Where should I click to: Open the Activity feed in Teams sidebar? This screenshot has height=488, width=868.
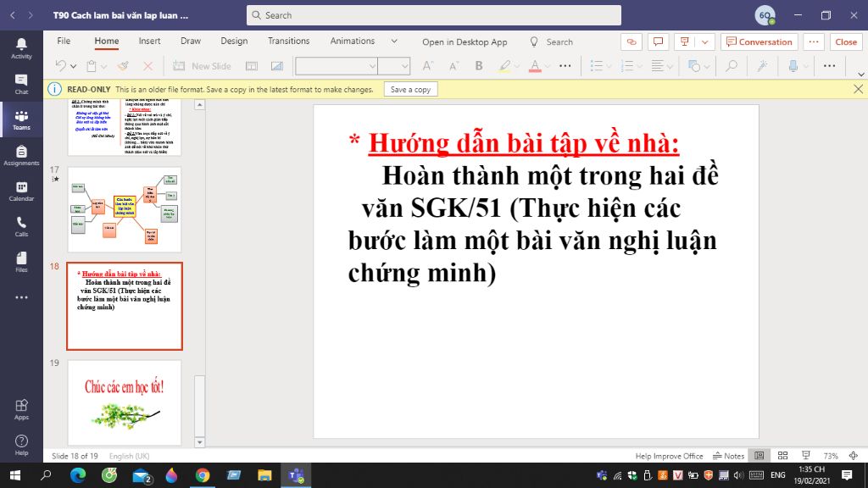(21, 48)
